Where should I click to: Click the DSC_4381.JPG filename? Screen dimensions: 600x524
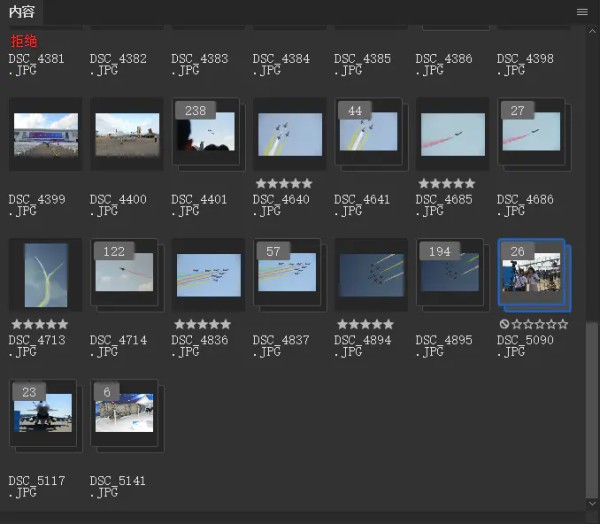point(36,64)
